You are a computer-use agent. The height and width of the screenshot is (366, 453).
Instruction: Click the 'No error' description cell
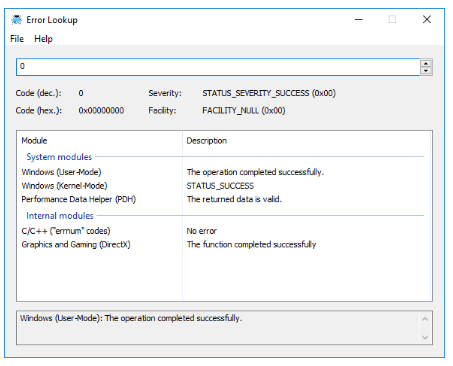tap(202, 231)
